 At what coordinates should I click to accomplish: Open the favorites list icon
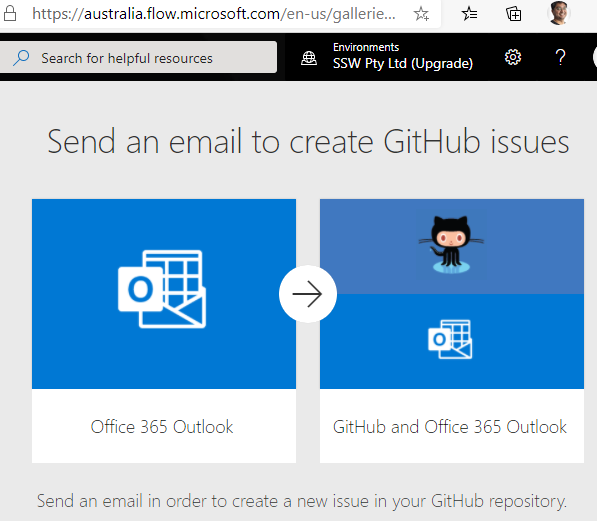(469, 14)
